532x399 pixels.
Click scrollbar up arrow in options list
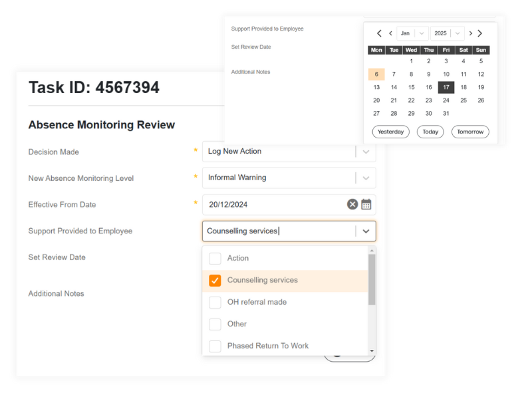click(x=372, y=251)
